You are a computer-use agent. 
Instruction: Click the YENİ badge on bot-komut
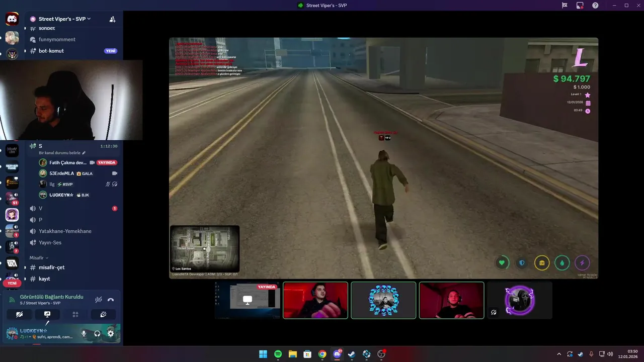point(111,51)
